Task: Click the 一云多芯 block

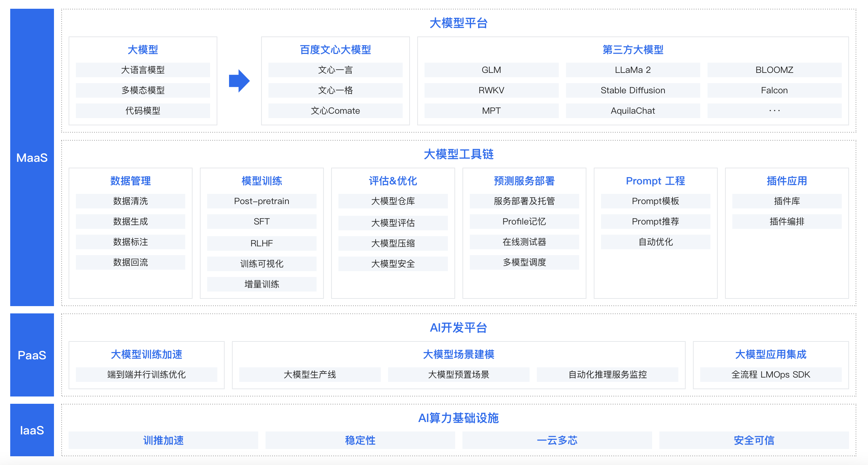Action: [557, 440]
